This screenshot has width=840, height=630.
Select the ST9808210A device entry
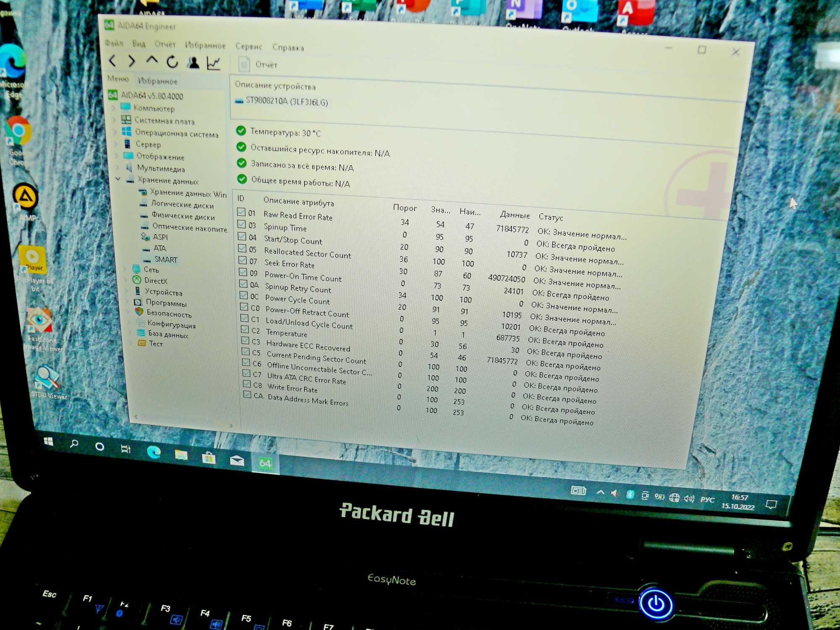281,101
